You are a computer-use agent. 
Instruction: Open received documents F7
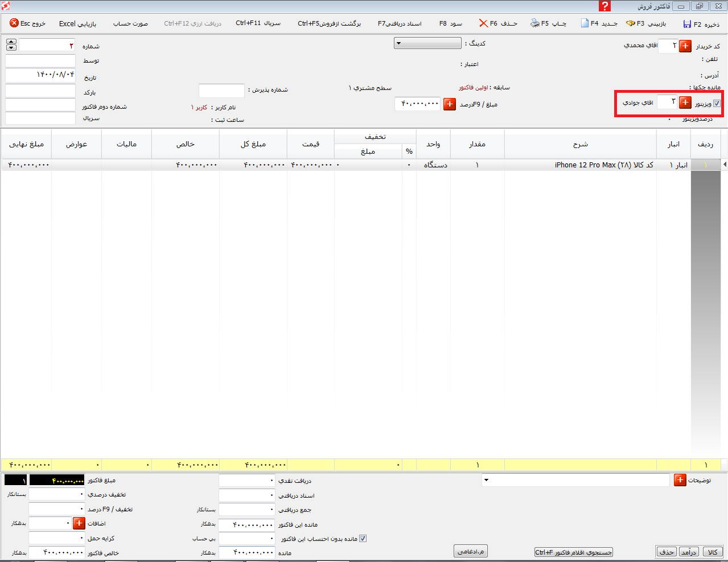(400, 23)
